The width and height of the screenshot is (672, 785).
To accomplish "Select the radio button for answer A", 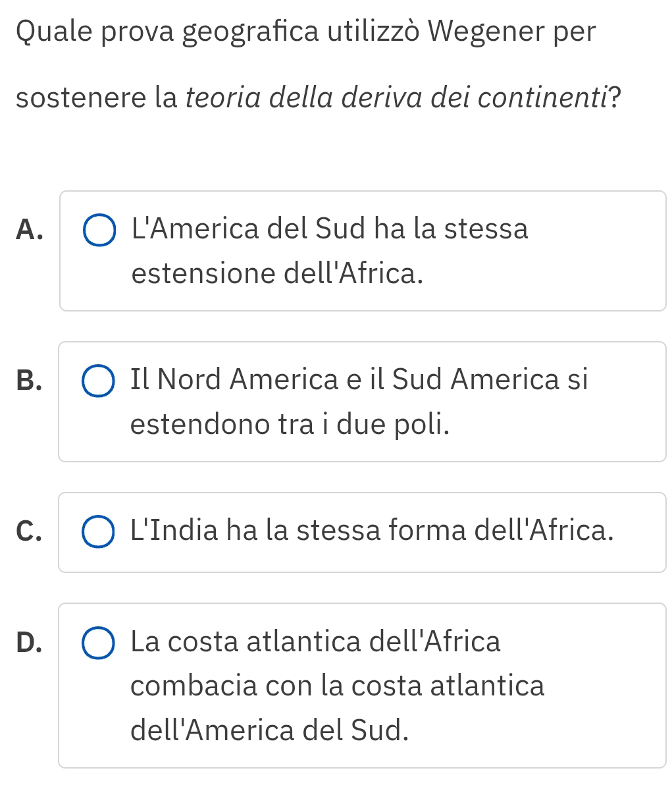I will click(x=99, y=230).
